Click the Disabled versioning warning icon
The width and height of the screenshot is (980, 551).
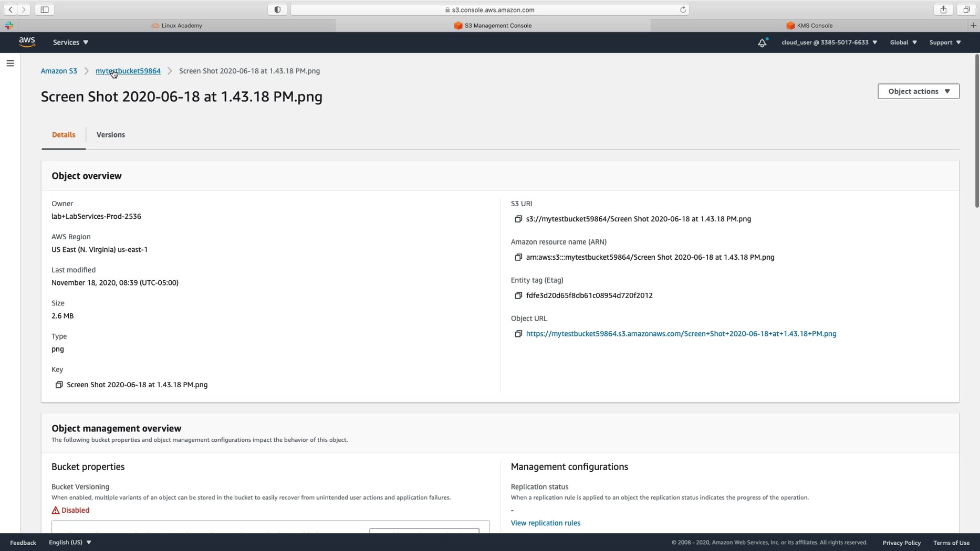(56, 510)
